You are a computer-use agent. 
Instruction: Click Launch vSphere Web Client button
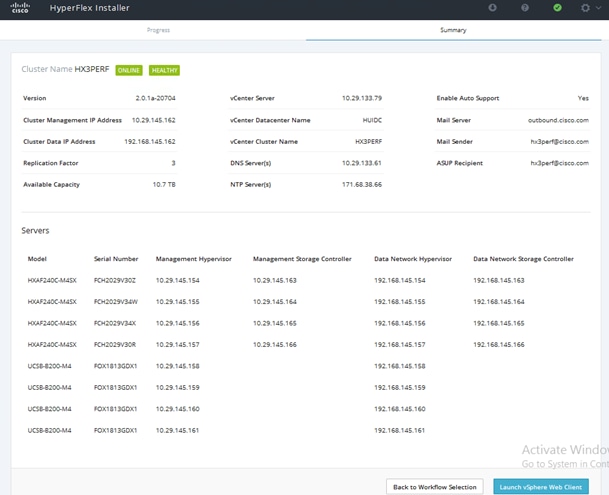541,487
